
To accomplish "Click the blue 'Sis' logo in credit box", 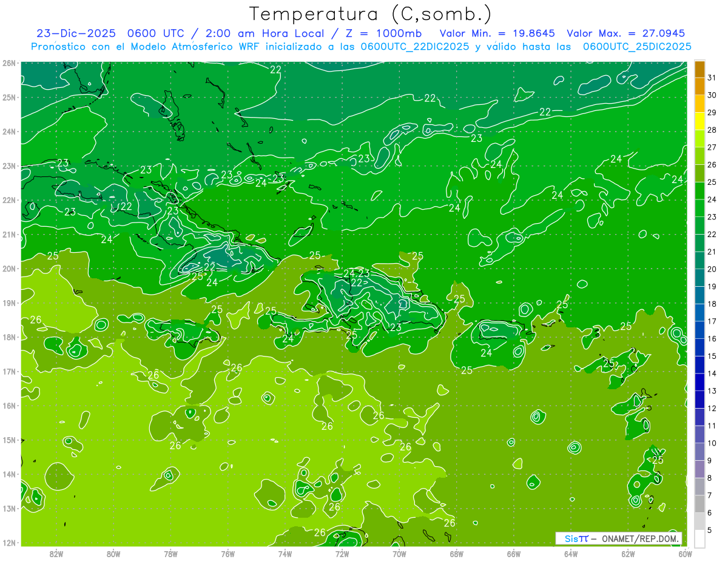I will (572, 538).
